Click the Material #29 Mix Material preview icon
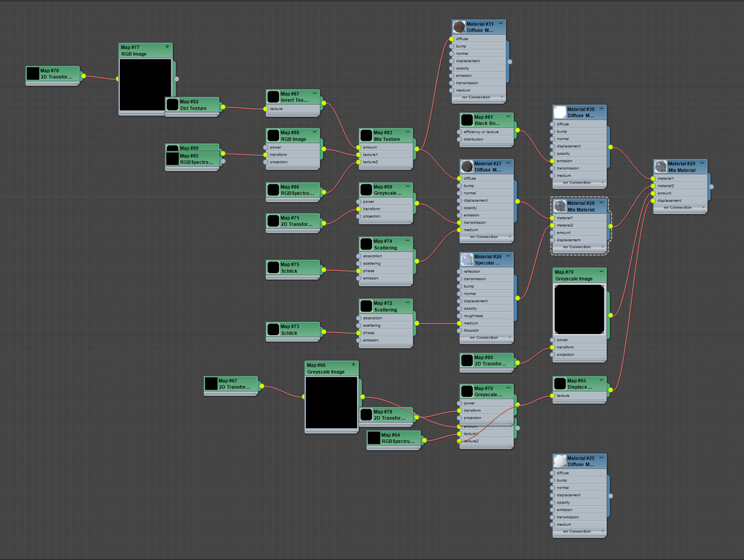 pyautogui.click(x=660, y=166)
